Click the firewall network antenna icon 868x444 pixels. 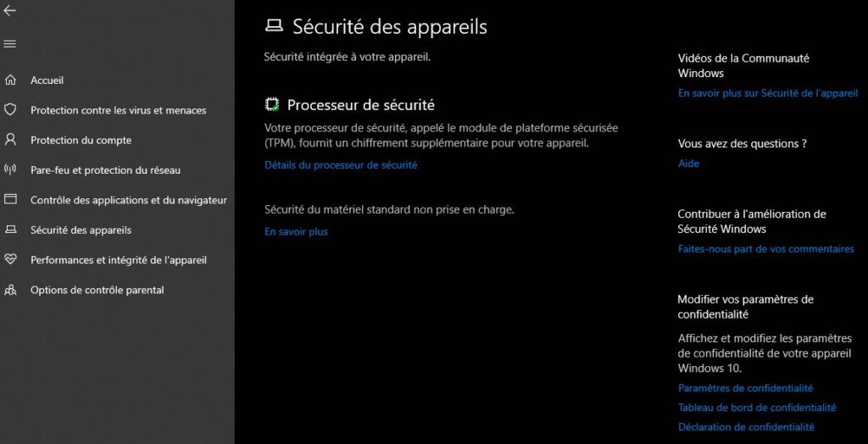pos(10,169)
